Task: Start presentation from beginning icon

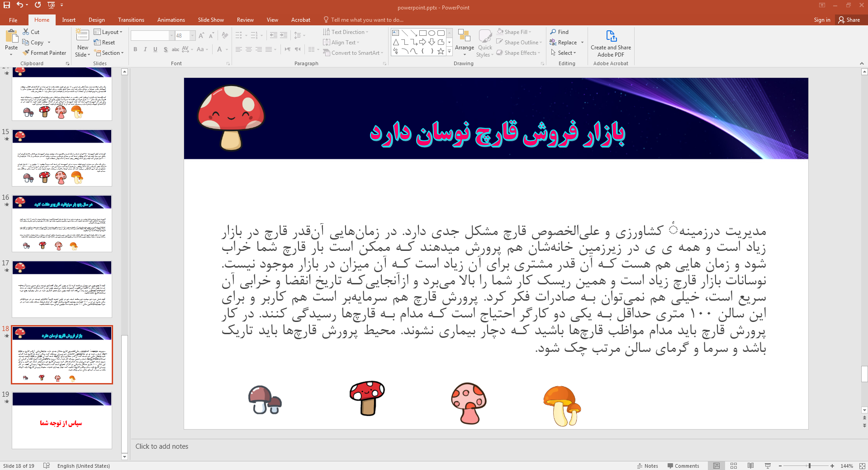Action: pyautogui.click(x=51, y=5)
